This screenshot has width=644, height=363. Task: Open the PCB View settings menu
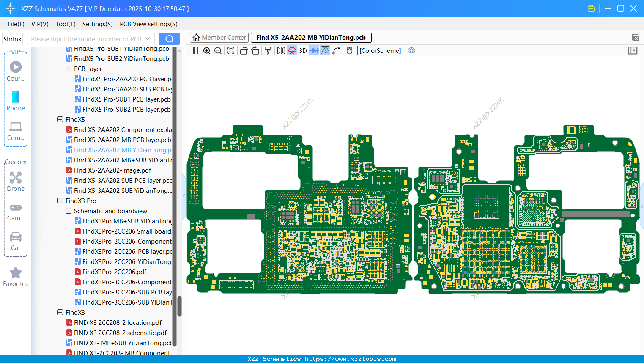tap(148, 24)
